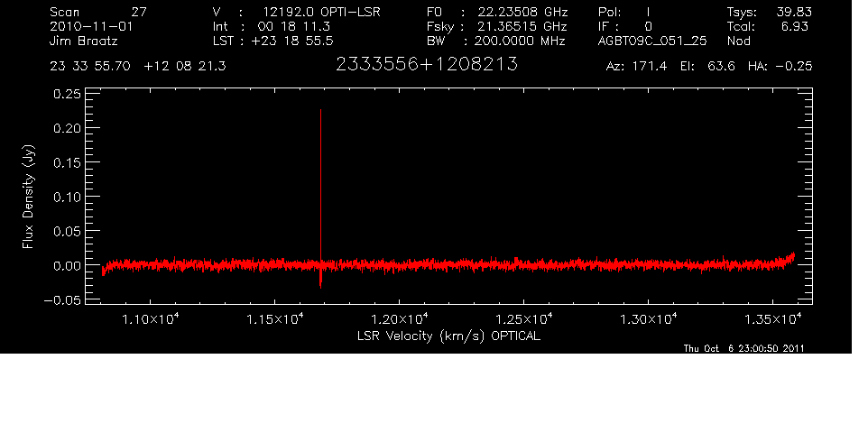Click the x-axis label 1.15×10⁴
This screenshot has height=442, width=868.
click(x=276, y=318)
